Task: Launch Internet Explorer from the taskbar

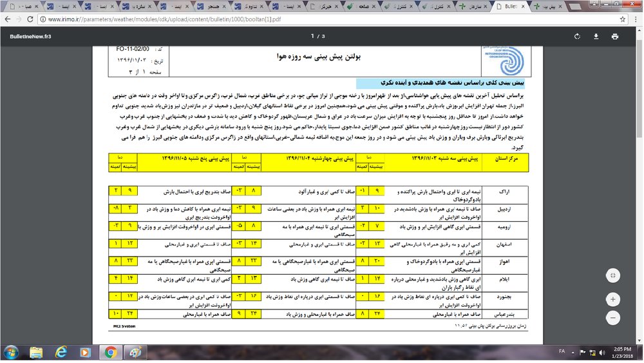Action: click(61, 353)
